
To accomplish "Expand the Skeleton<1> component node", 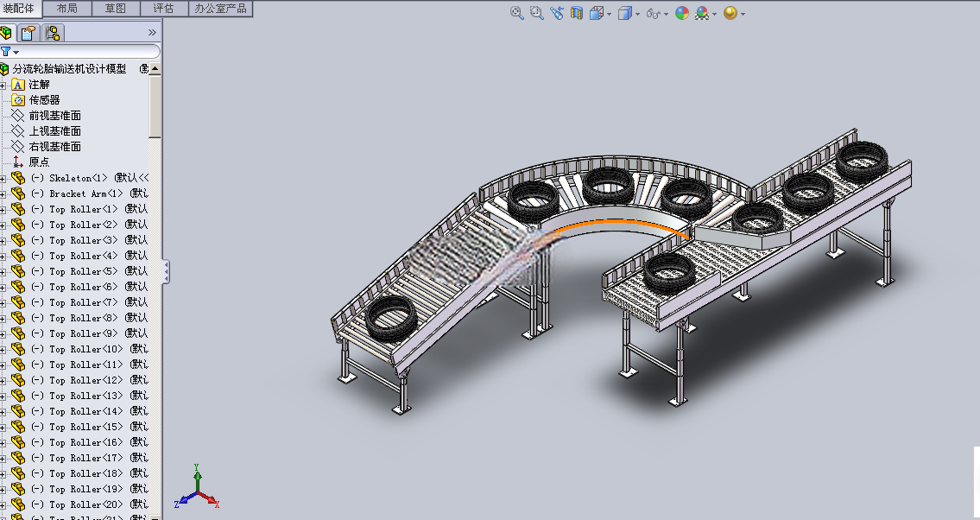I will pos(3,179).
